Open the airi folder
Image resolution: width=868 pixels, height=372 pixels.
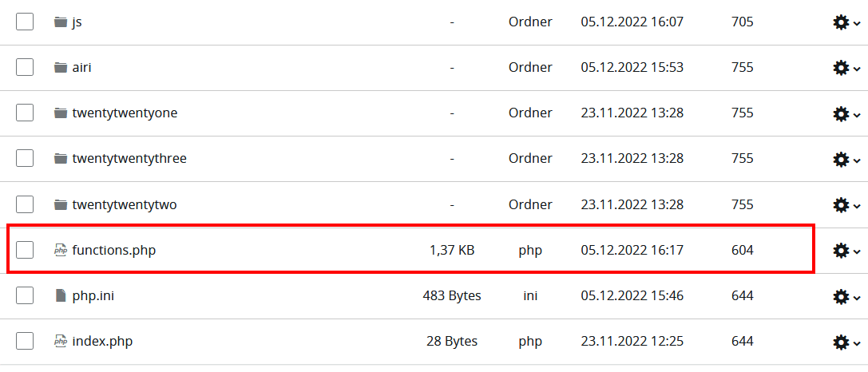tap(81, 68)
